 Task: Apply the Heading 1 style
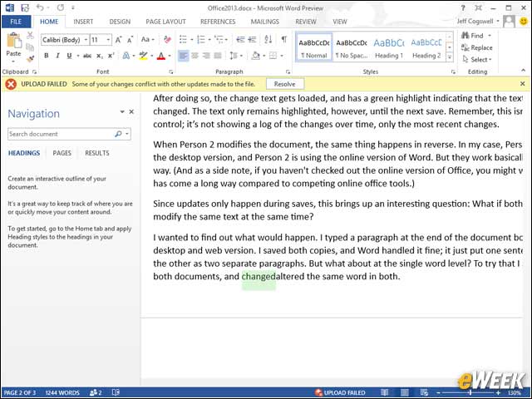389,48
